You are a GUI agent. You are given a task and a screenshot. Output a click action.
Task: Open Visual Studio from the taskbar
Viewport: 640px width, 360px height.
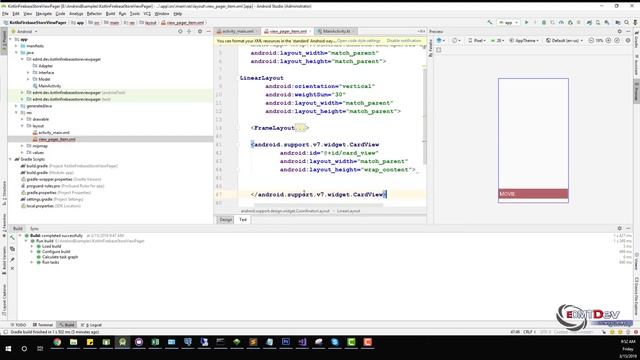302,342
